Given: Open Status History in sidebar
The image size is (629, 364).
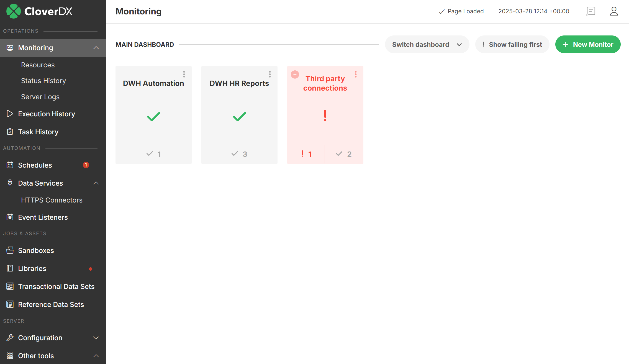Looking at the screenshot, I should [43, 81].
